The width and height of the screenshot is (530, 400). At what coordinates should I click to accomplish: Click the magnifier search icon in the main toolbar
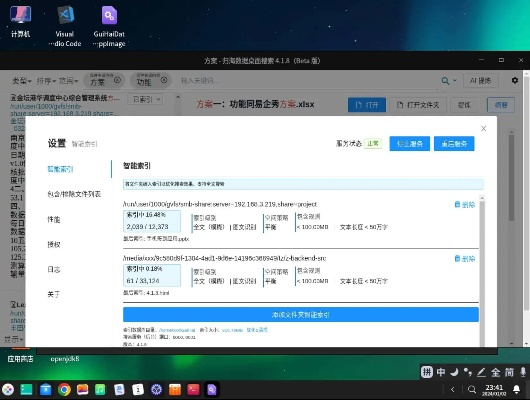point(445,81)
